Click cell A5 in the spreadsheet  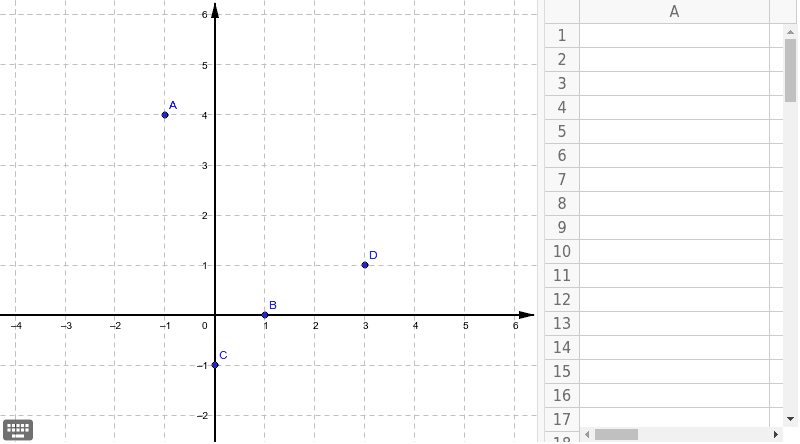click(x=674, y=132)
